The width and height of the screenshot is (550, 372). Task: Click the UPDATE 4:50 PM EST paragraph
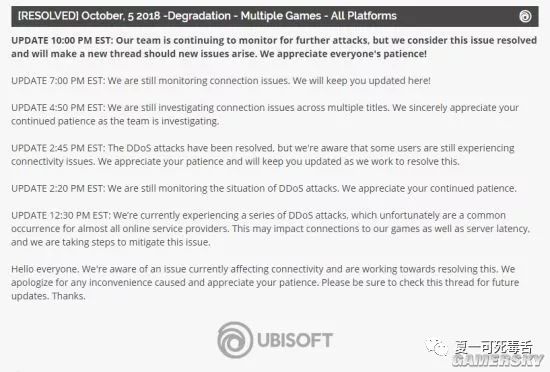click(265, 114)
